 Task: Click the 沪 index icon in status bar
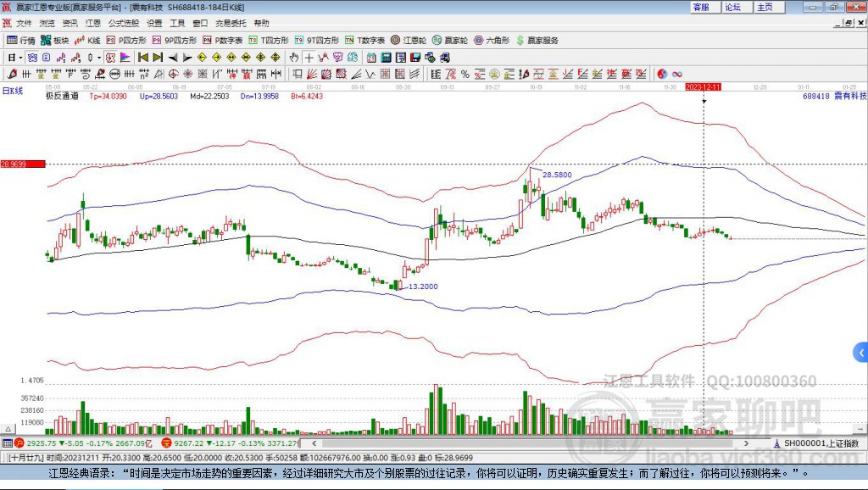pos(19,443)
